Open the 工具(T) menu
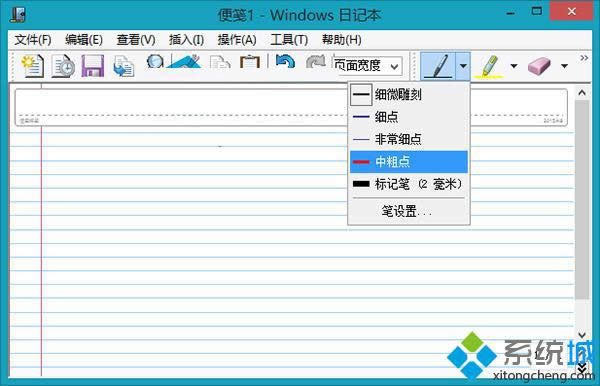The height and width of the screenshot is (386, 600). 289,40
